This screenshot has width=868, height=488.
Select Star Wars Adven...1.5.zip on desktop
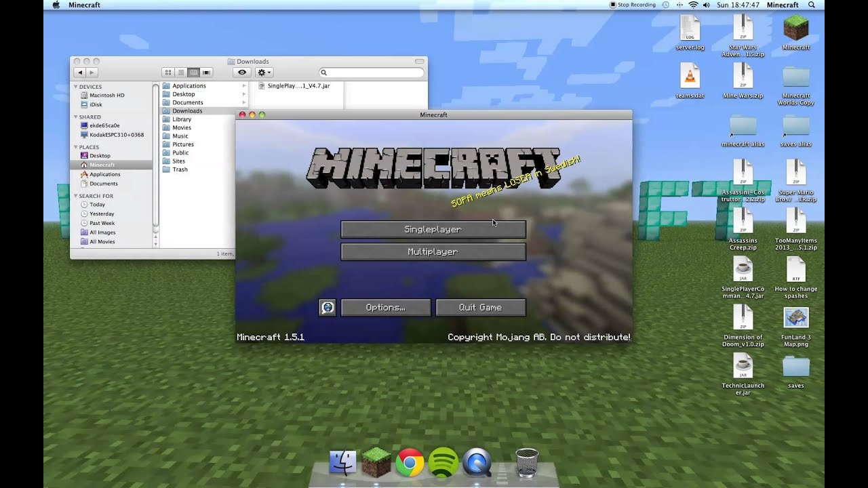[x=743, y=36]
